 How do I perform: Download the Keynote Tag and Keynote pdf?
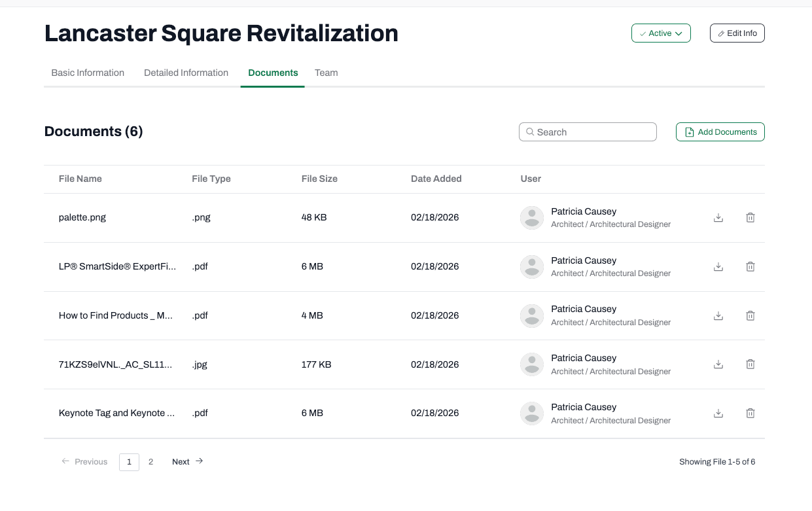[718, 413]
